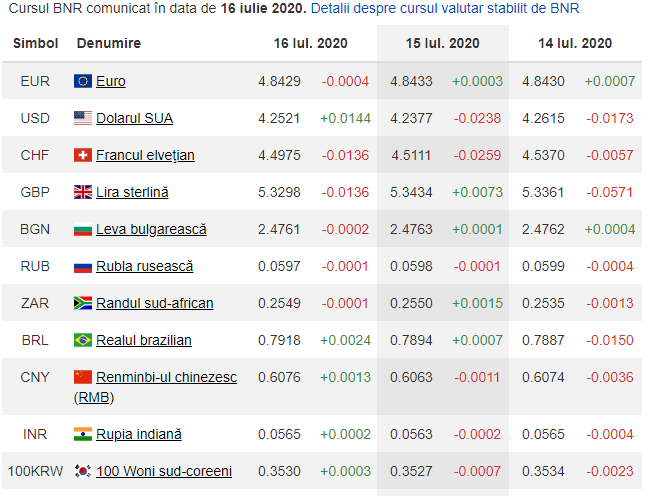Open the Renminbi-ul chinezesc link
Image resolution: width=649 pixels, height=496 pixels.
coord(166,377)
